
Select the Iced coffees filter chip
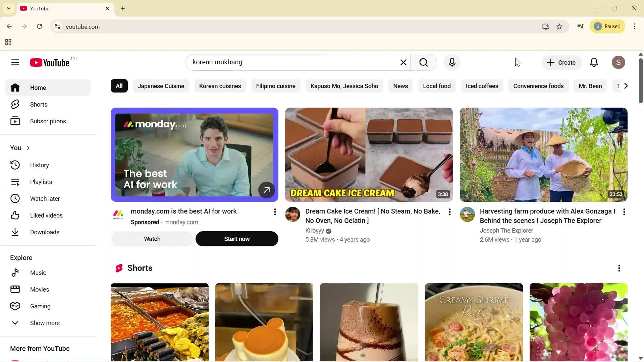(x=482, y=86)
